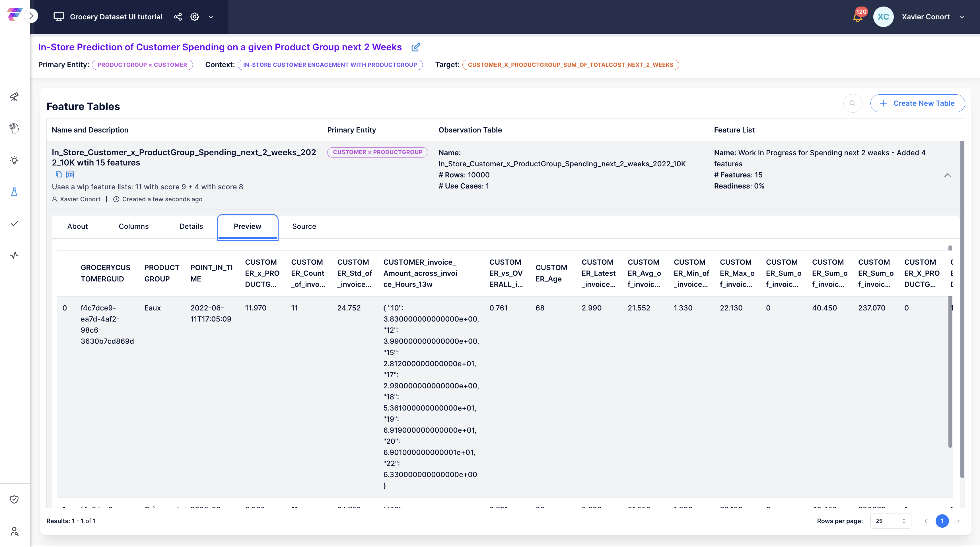Open notifications bell with 120 badge
Image resolution: width=980 pixels, height=547 pixels.
pyautogui.click(x=858, y=16)
